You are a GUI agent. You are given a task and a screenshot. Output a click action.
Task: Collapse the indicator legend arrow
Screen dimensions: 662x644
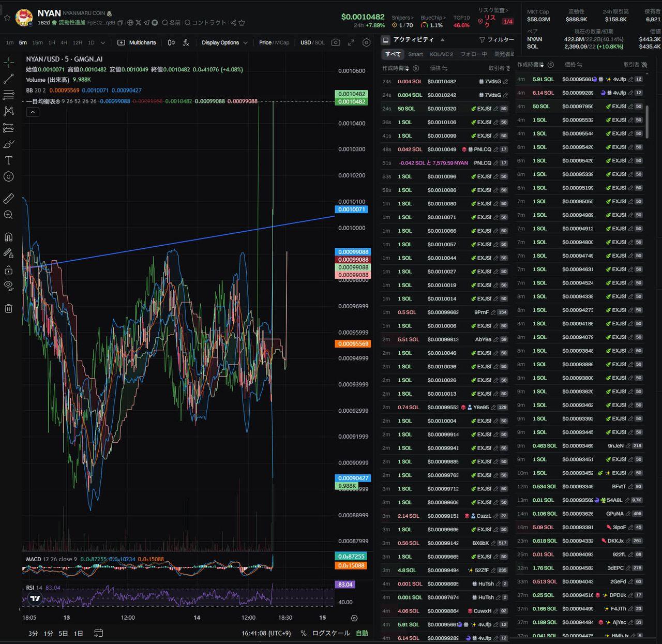coord(33,112)
